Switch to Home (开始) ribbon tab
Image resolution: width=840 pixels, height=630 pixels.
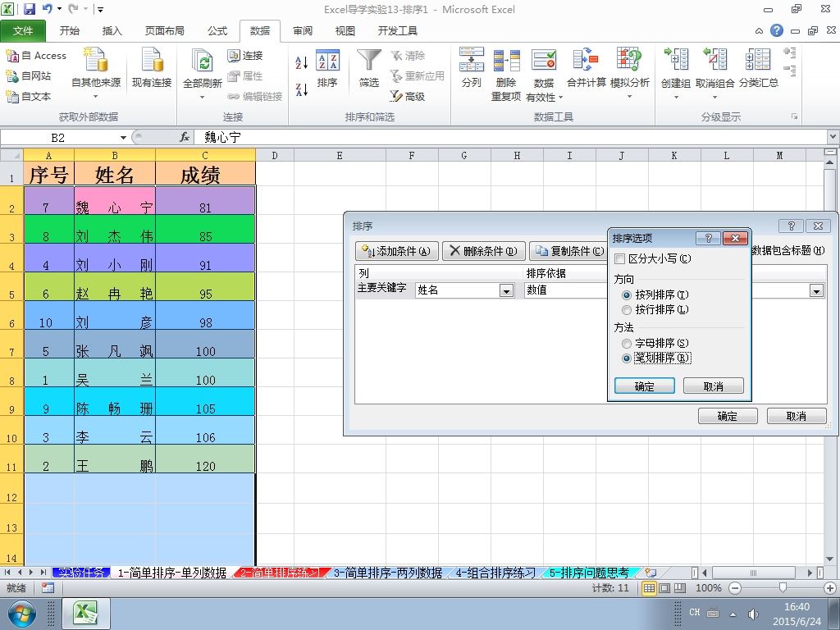pos(69,31)
